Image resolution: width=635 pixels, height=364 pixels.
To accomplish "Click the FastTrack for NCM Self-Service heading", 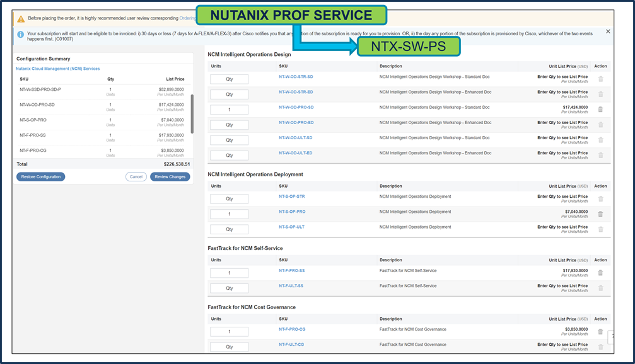I will [245, 248].
